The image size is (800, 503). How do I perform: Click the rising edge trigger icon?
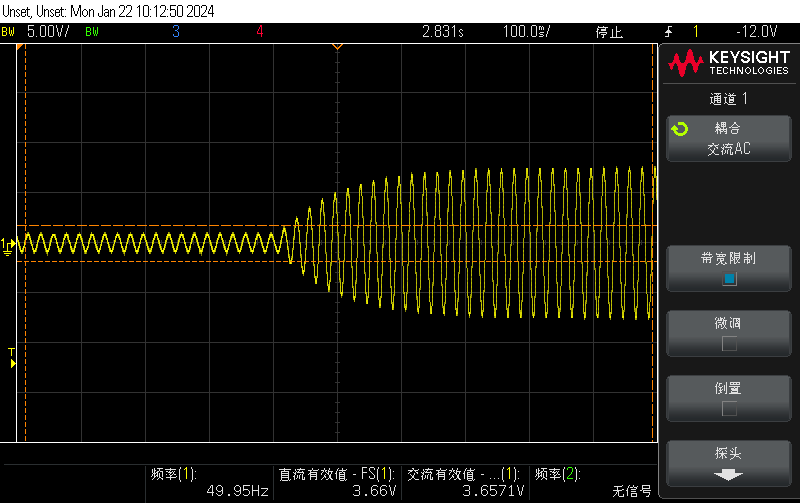pos(670,32)
